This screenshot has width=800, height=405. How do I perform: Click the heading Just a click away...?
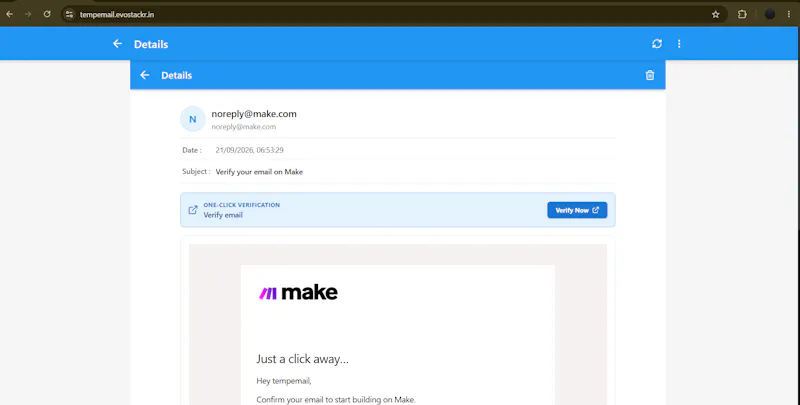303,359
